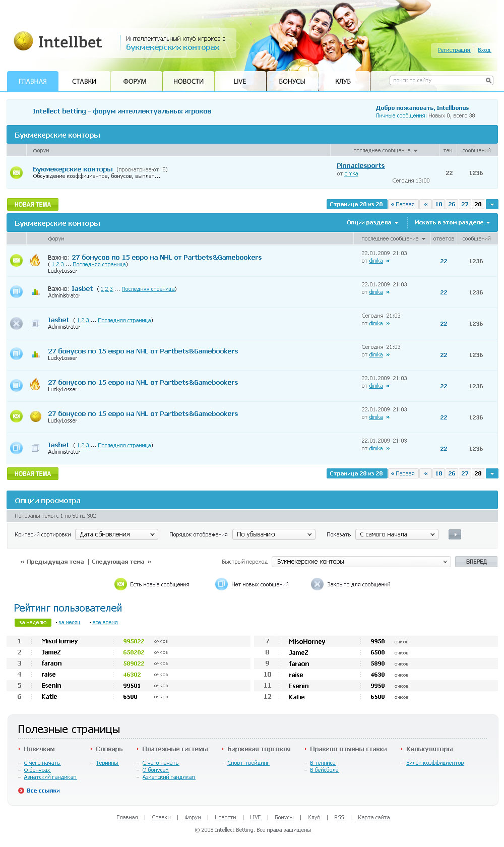Click the Букмекерские конторы forum title link
Viewport: 504px width, 847px height.
(73, 169)
